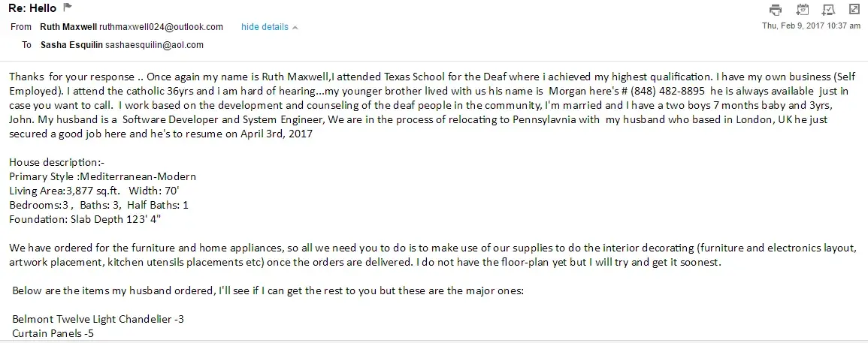
Task: Create calendar event from this email
Action: [x=802, y=10]
